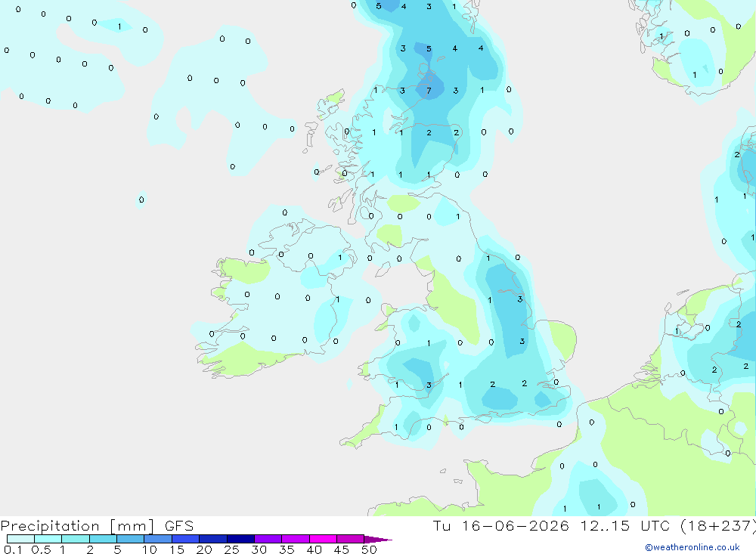The image size is (756, 554).
Task: Click the legend label '15'
Action: (x=177, y=549)
